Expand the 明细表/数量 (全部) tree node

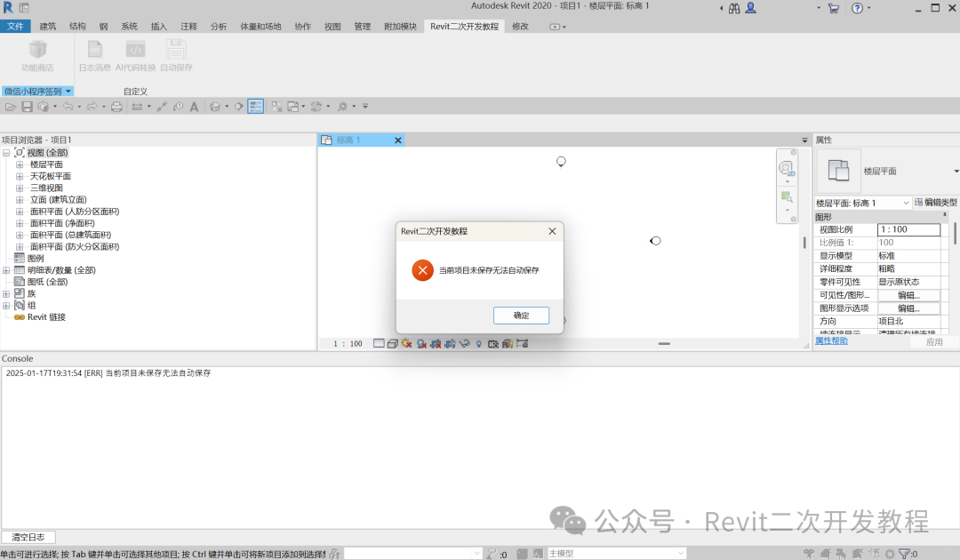[x=6, y=270]
